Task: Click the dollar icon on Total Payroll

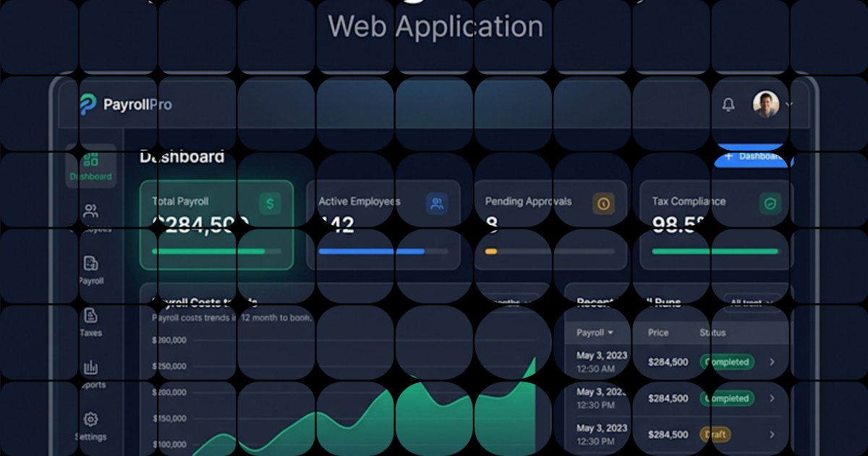Action: point(271,204)
